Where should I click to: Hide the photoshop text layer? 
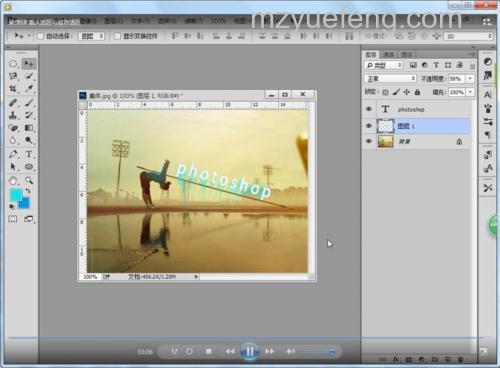pyautogui.click(x=369, y=109)
